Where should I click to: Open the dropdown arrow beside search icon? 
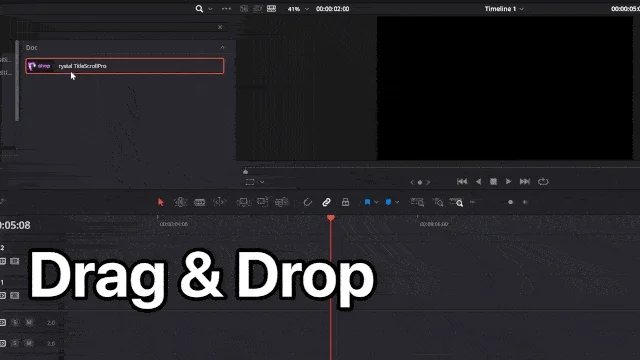pos(210,9)
